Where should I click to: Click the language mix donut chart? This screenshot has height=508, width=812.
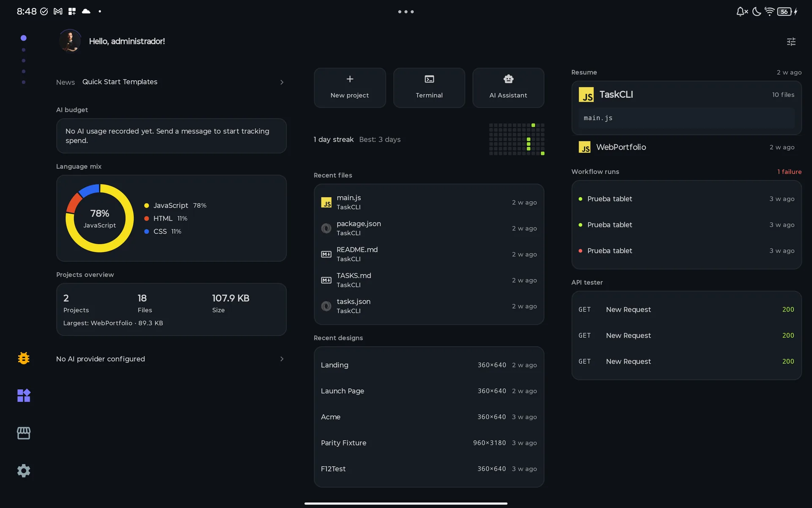(x=100, y=218)
